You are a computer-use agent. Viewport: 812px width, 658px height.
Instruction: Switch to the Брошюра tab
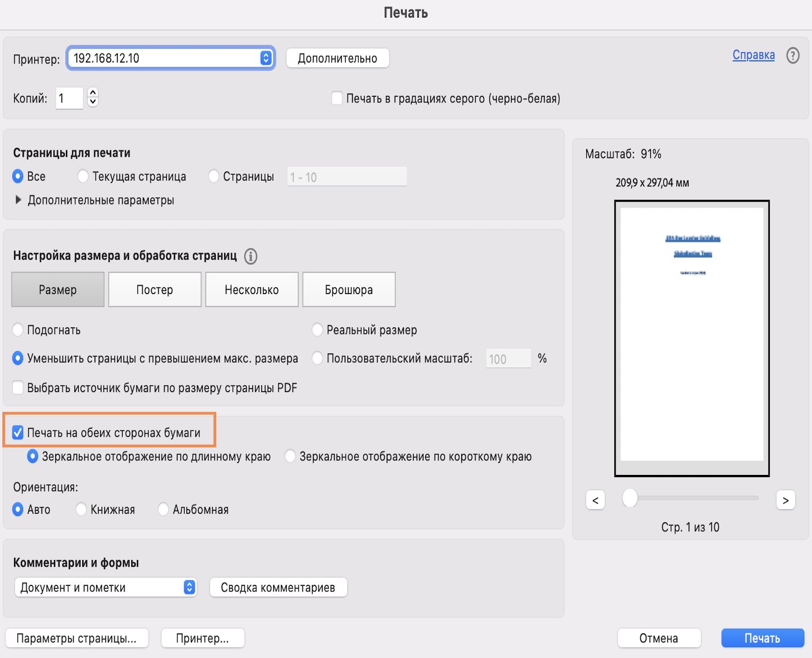coord(349,290)
